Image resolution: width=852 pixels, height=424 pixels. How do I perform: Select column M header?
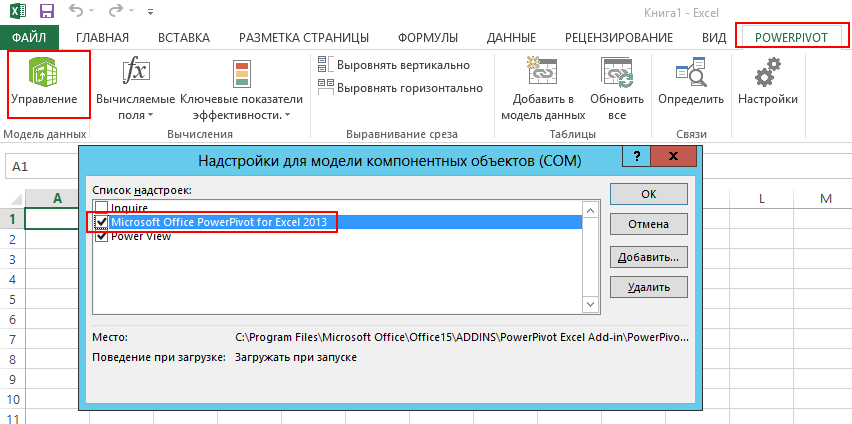826,199
